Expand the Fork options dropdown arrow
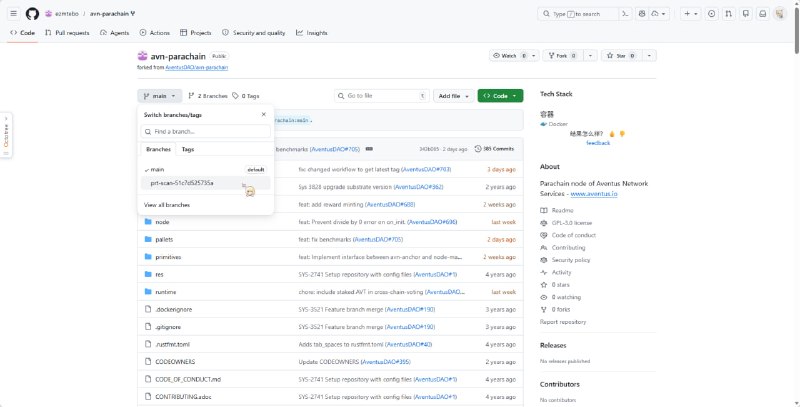 click(590, 56)
